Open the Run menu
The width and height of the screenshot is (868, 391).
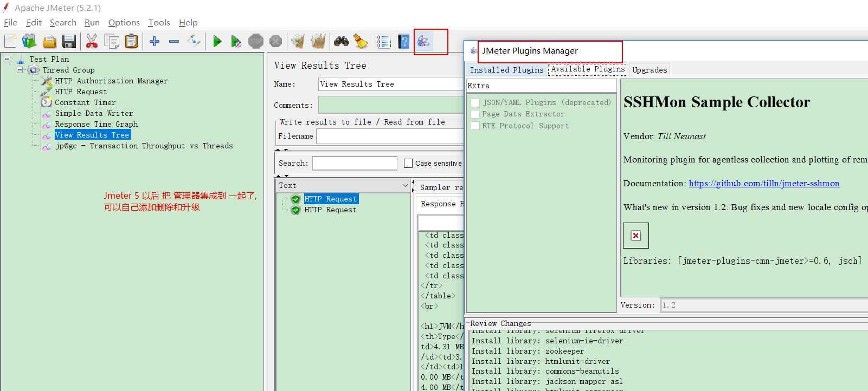coord(92,23)
